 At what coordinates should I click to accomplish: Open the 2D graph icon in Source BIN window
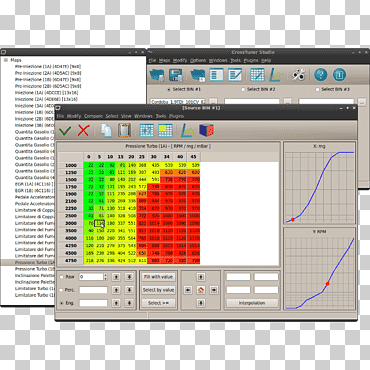click(x=187, y=130)
